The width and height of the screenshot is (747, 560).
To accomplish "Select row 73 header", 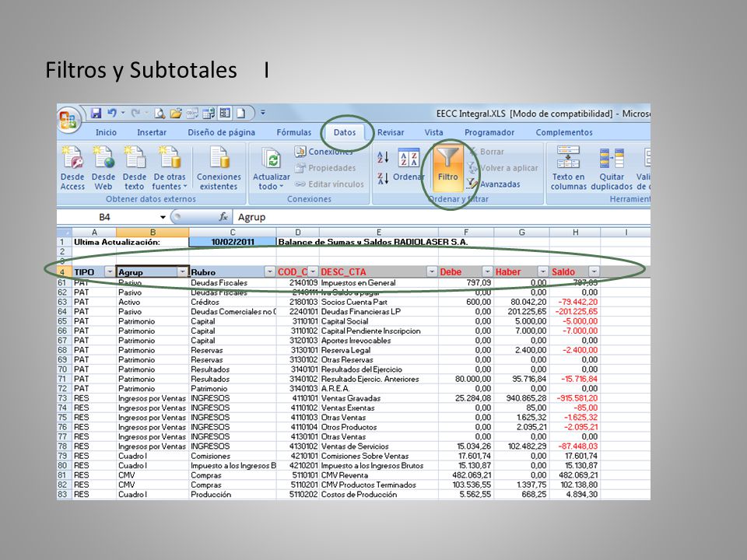I will pos(62,398).
